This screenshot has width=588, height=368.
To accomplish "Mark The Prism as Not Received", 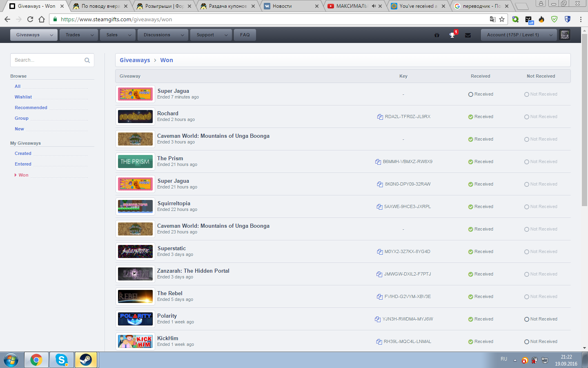I will coord(541,162).
